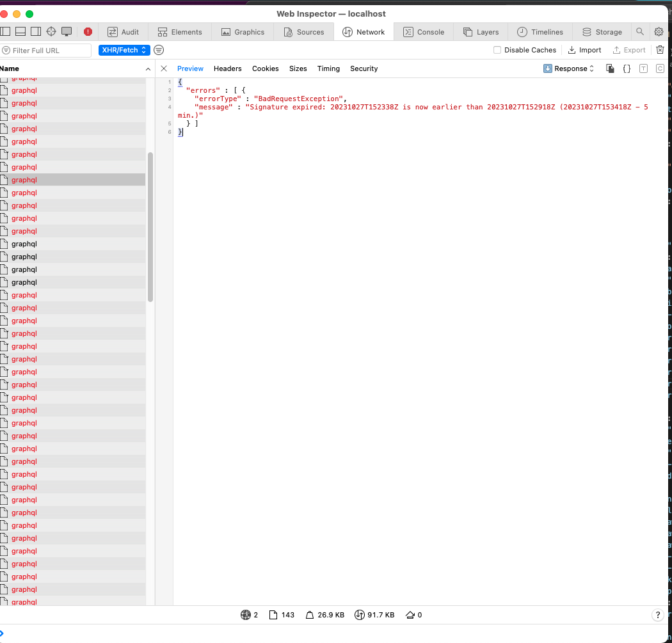Switch to the Graphics panel
Image resolution: width=672 pixels, height=643 pixels.
[x=243, y=31]
